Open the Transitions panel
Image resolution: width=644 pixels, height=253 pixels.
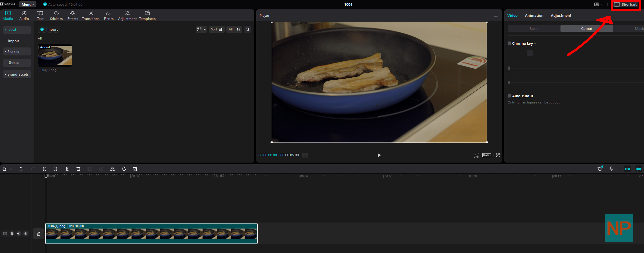pyautogui.click(x=91, y=16)
